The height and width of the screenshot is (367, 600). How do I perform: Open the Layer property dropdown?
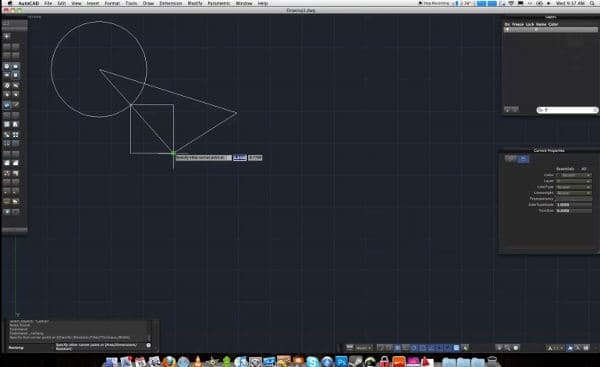(x=574, y=181)
